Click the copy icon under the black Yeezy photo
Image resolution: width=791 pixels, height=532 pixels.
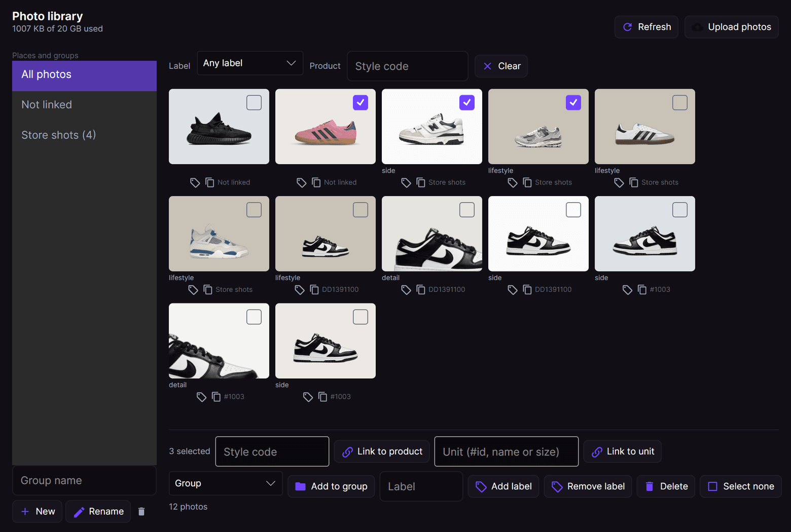point(209,182)
